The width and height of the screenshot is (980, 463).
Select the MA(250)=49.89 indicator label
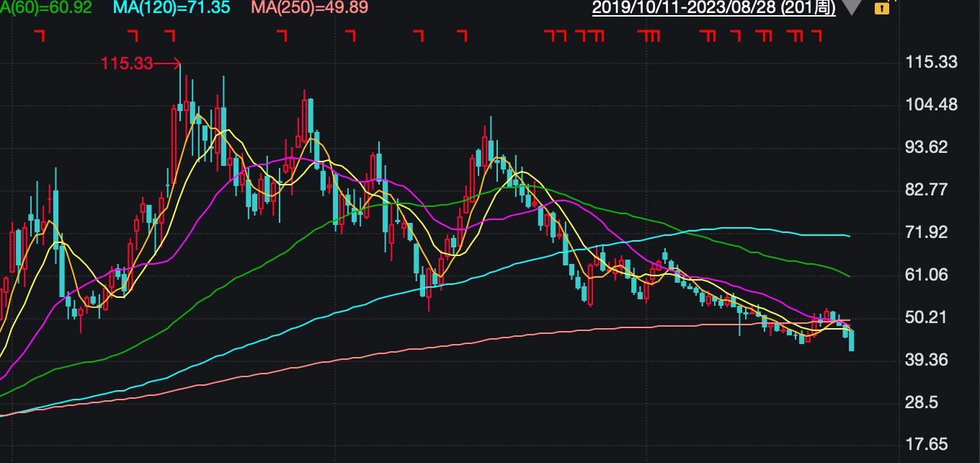coord(309,8)
